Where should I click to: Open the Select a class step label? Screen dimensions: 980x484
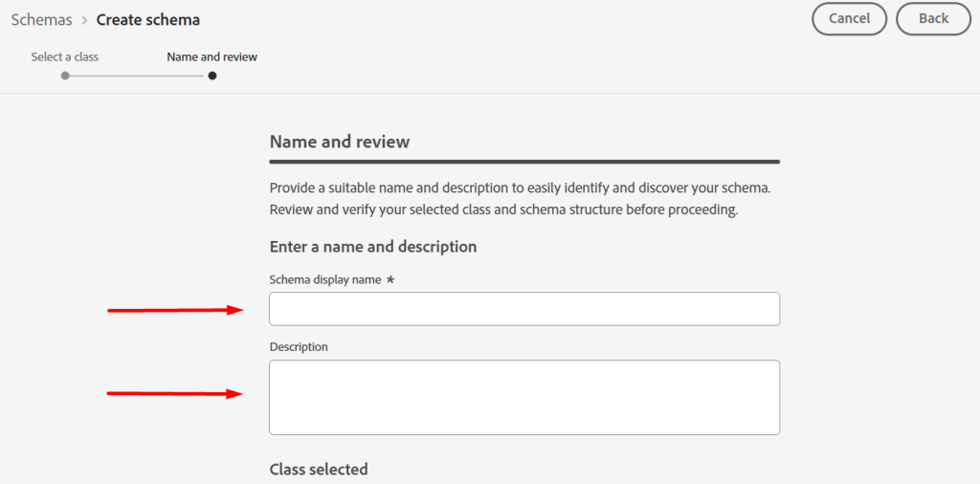65,56
